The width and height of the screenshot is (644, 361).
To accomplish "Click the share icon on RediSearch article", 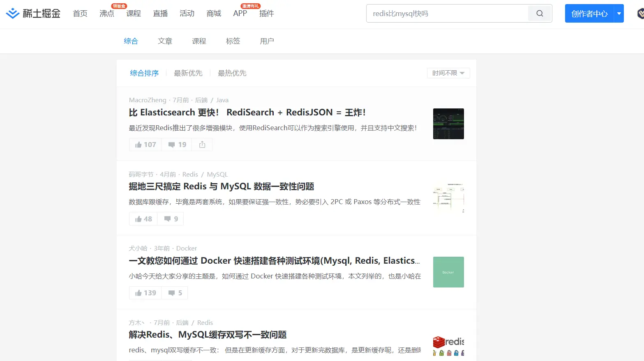I will click(x=202, y=145).
